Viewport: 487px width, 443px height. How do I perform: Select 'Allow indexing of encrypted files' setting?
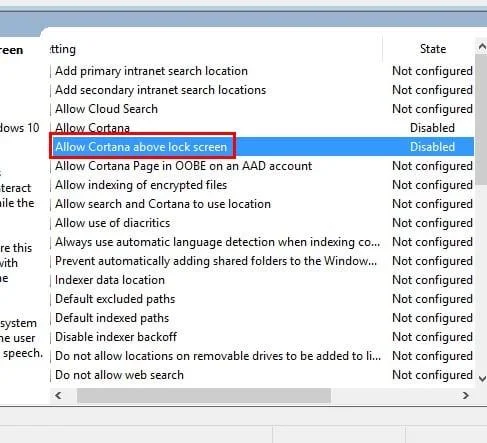tap(141, 185)
